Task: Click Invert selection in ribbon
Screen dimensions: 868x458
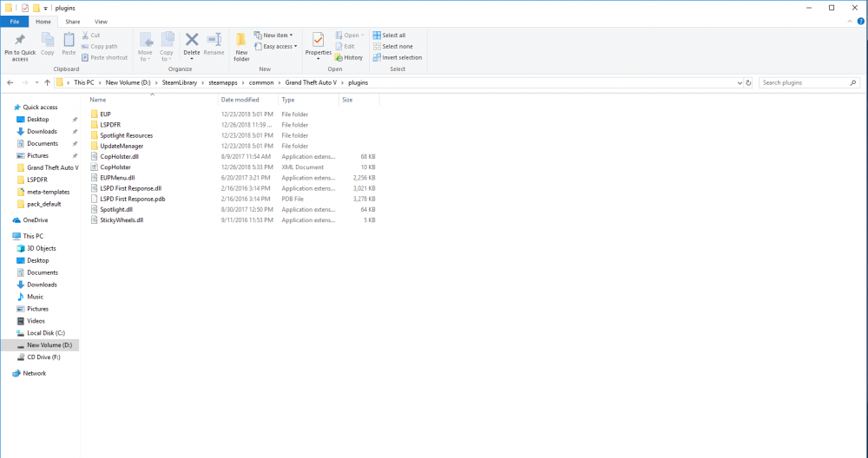Action: (x=397, y=57)
